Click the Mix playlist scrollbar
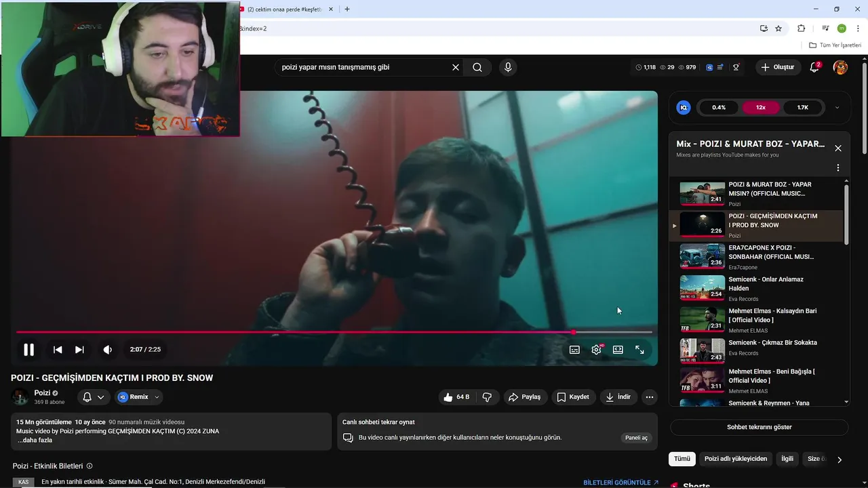 click(x=846, y=214)
